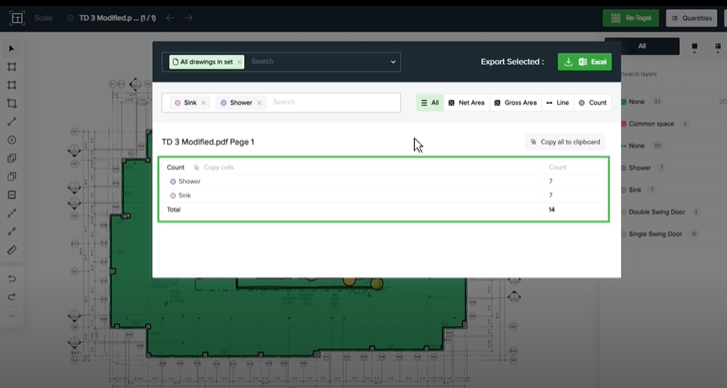Remove the Shower filter chip

pyautogui.click(x=259, y=103)
